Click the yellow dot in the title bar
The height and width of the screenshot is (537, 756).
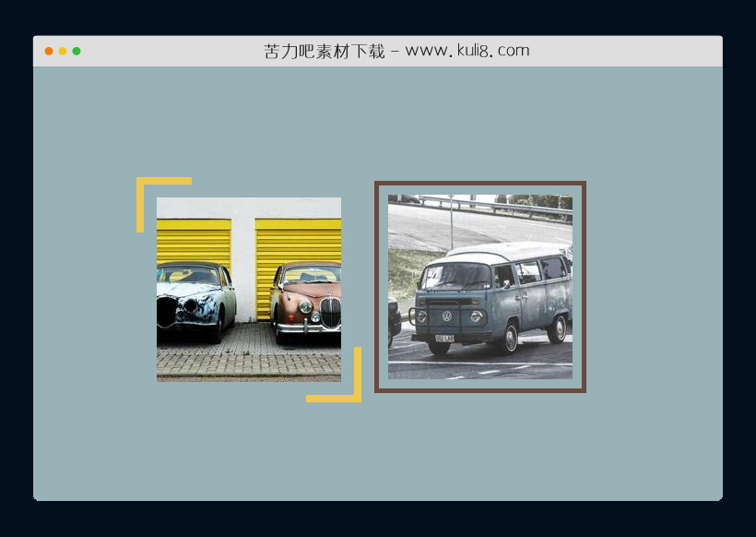pos(63,51)
